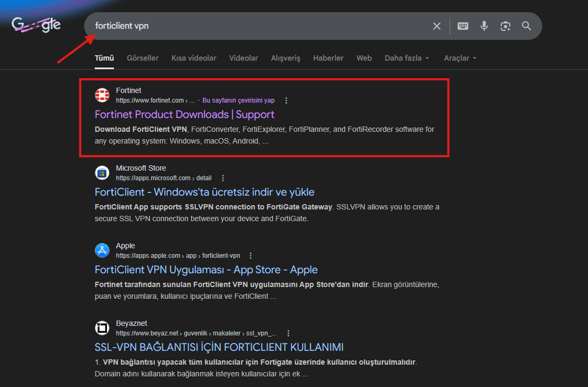The height and width of the screenshot is (387, 588).
Task: Submit search with the magnifier icon
Action: pyautogui.click(x=526, y=26)
